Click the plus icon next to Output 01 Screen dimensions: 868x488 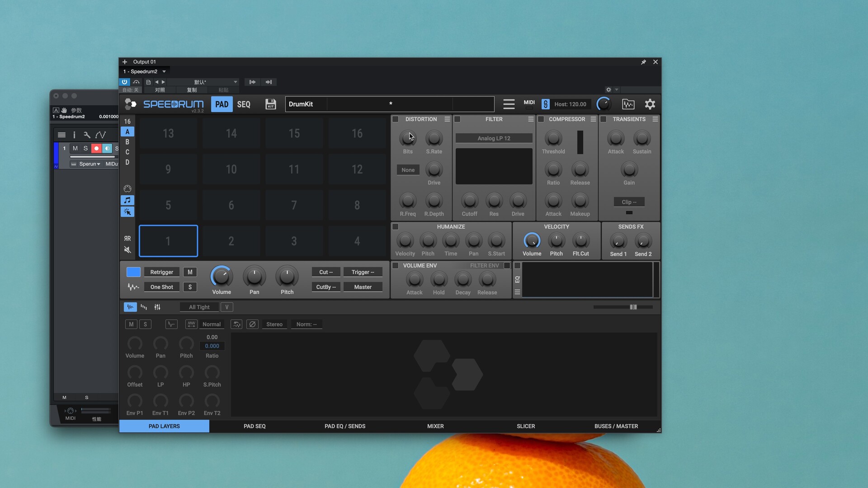click(x=125, y=62)
